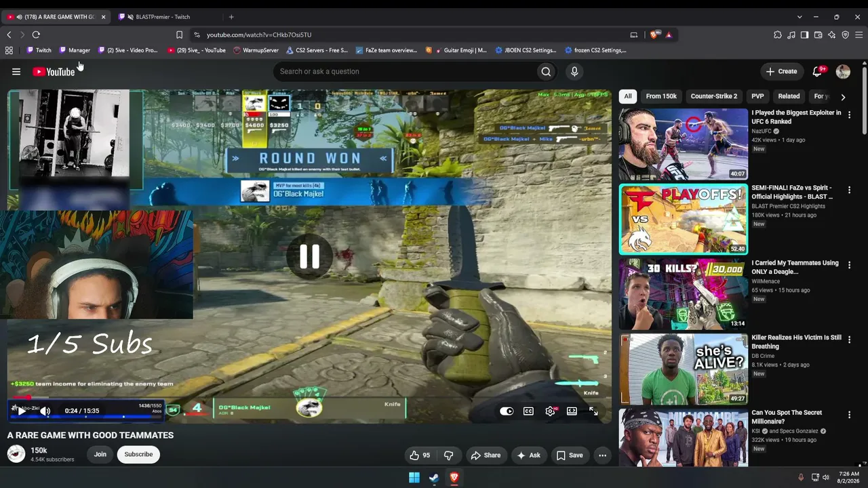Select the Related filter chip
The width and height of the screenshot is (868, 488).
tap(789, 96)
